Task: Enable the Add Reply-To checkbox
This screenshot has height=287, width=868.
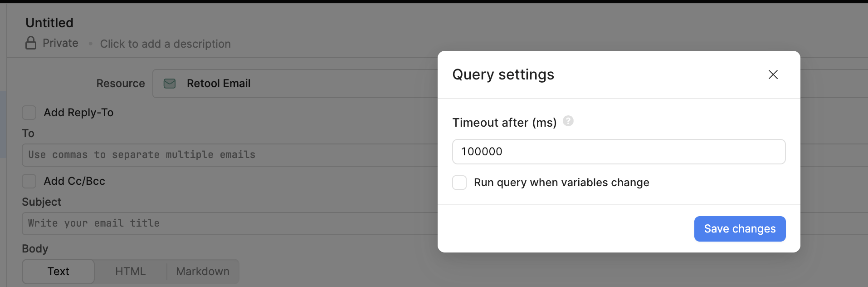Action: (29, 113)
